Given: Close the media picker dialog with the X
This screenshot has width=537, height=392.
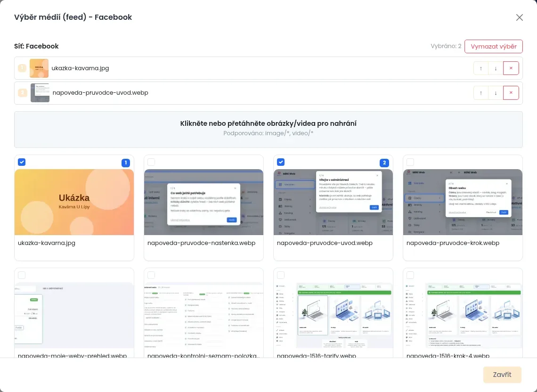Looking at the screenshot, I should tap(519, 17).
